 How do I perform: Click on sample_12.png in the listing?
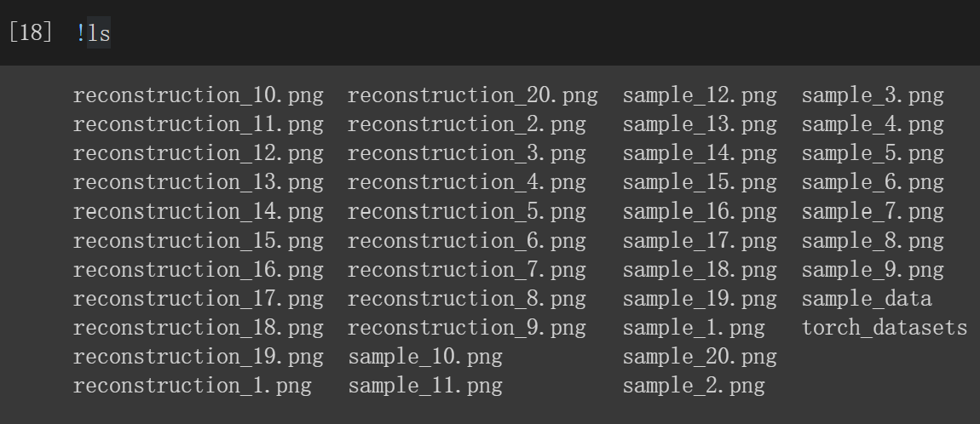(x=700, y=95)
